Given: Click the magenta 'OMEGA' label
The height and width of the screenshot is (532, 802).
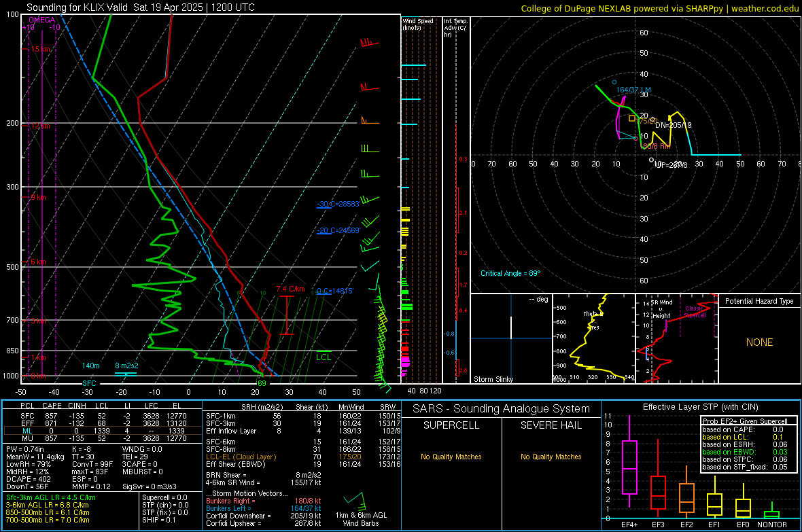Looking at the screenshot, I should [41, 20].
